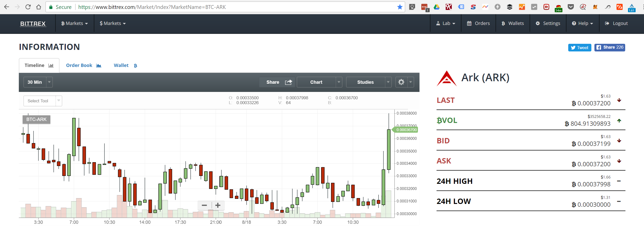644x235 pixels.
Task: Click the 24H LOW value 0.00030000
Action: pyautogui.click(x=591, y=205)
